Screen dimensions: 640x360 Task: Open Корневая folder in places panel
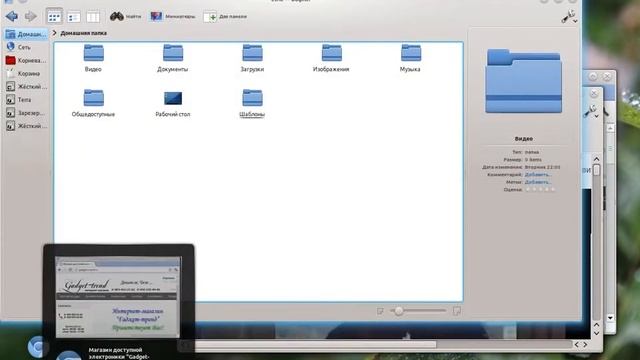tap(26, 60)
